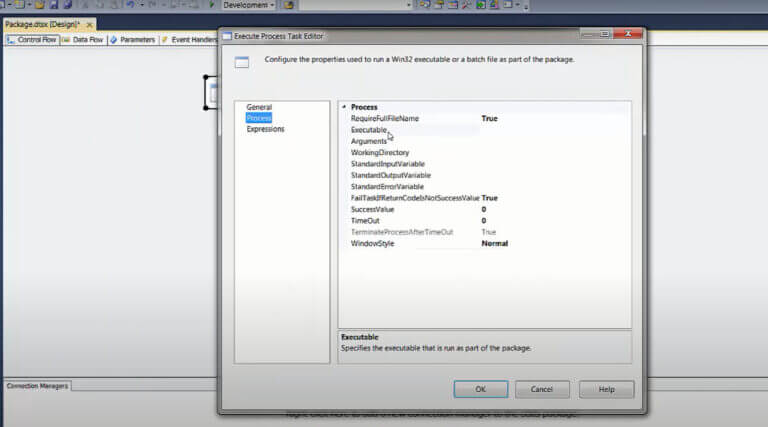
Task: Click the Execute Process Task Editor title icon
Action: point(227,36)
